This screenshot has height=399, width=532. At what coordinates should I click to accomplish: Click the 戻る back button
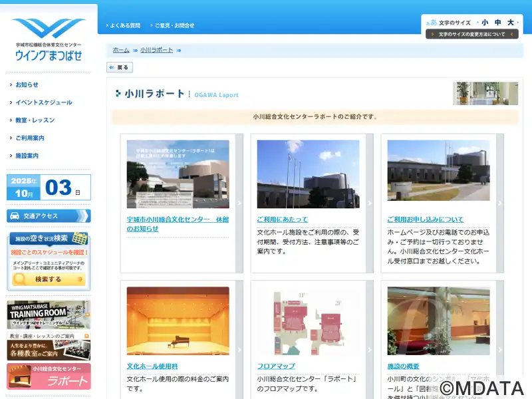pos(120,67)
